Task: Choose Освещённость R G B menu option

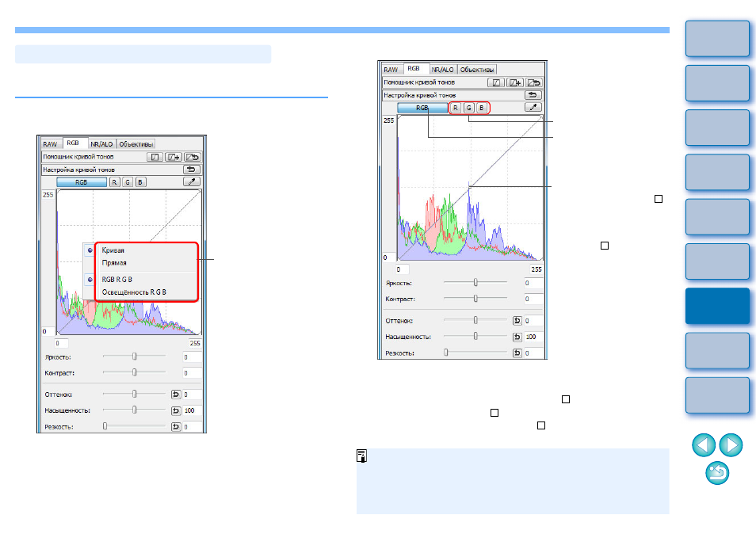Action: click(134, 292)
